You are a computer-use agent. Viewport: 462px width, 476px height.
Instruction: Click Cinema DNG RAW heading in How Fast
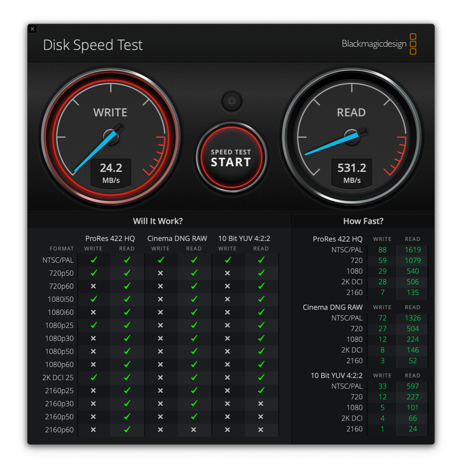(333, 307)
